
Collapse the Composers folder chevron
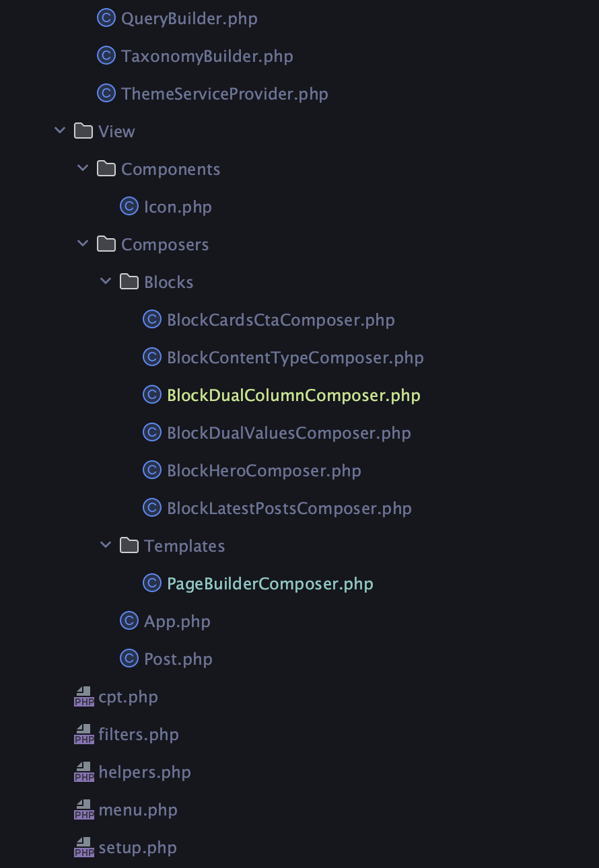pyautogui.click(x=83, y=244)
